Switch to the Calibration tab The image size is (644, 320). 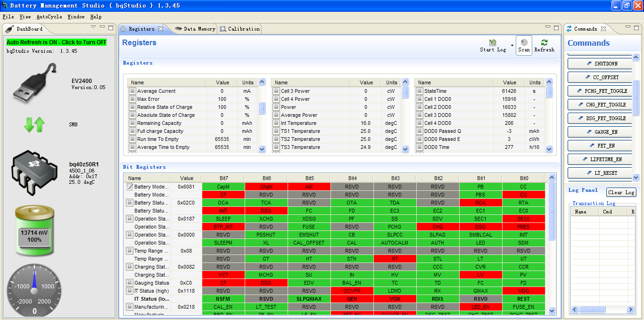pos(239,29)
